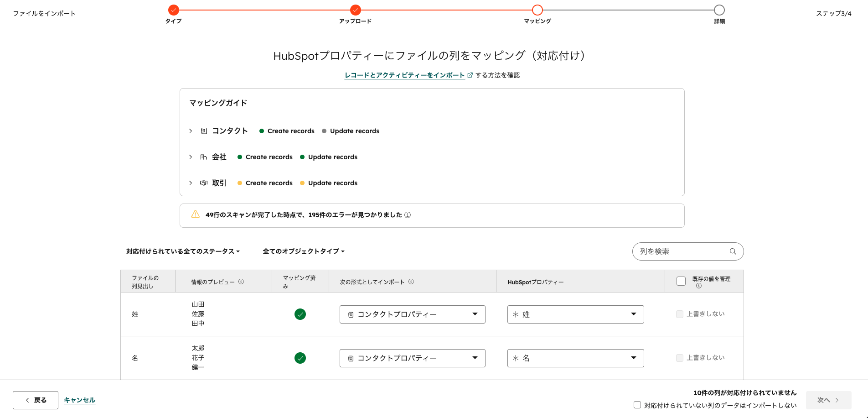Viewport: 868px width, 418px height.
Task: Click the search magnifier icon in 列を検索
Action: pyautogui.click(x=733, y=251)
